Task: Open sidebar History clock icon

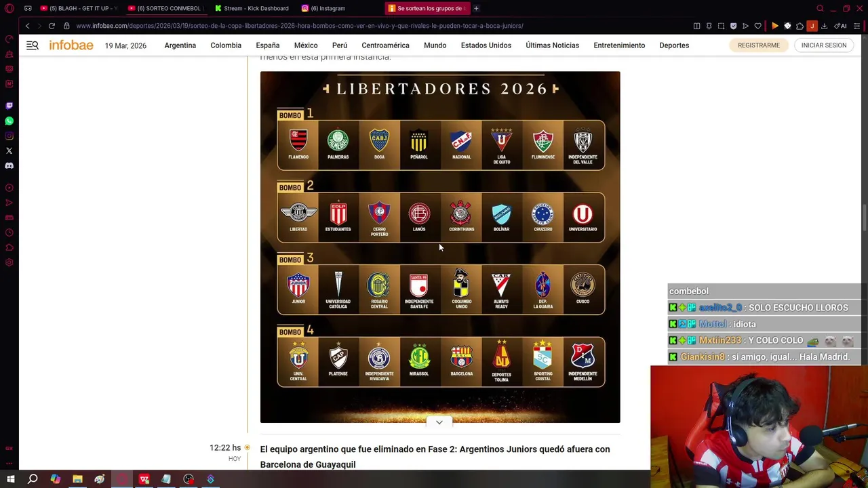Action: pos(9,232)
